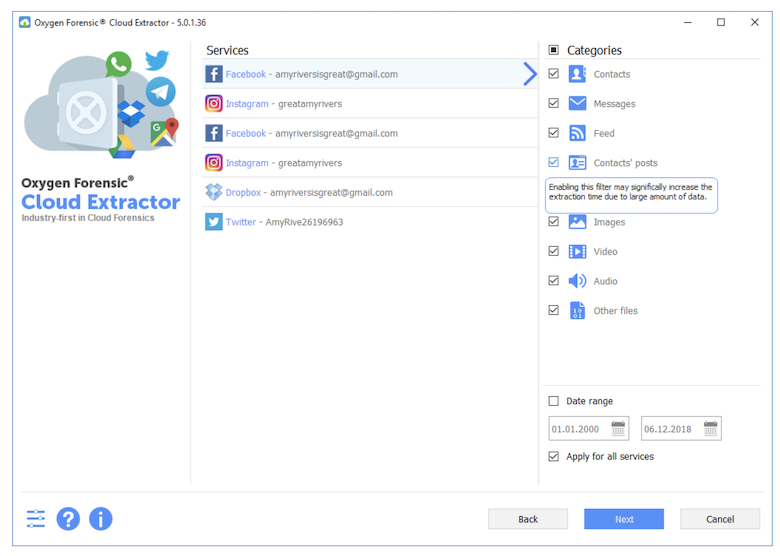Click the Messages category label
This screenshot has width=780, height=556.
(614, 104)
